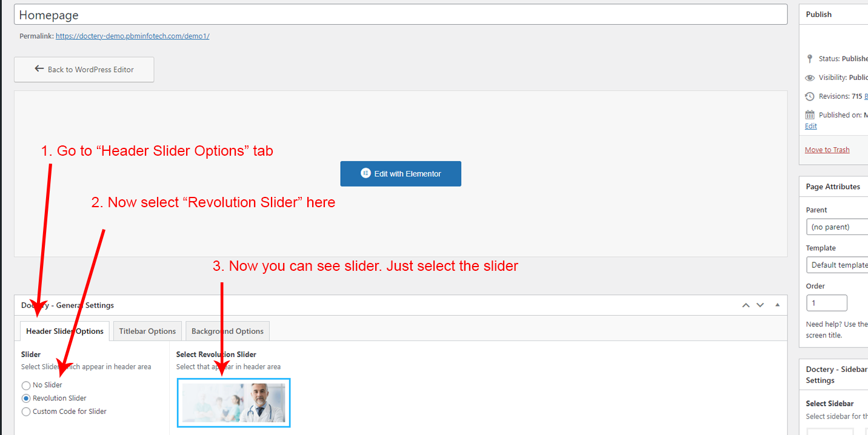Screen dimensions: 868x435
Task: Click the pin icon next to Status
Action: (810, 59)
